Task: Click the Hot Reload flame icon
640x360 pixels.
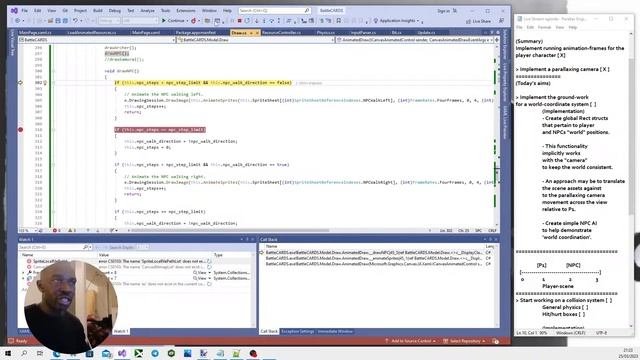Action: 193,21
